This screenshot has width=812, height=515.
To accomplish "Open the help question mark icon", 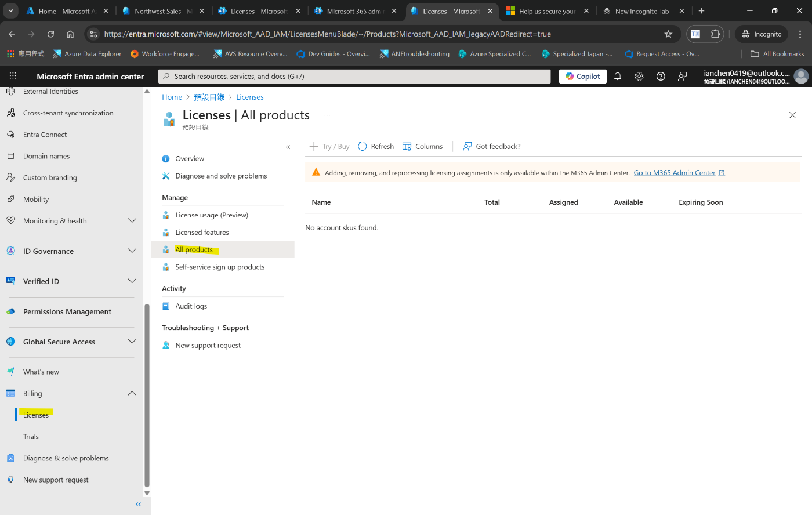I will coord(661,76).
